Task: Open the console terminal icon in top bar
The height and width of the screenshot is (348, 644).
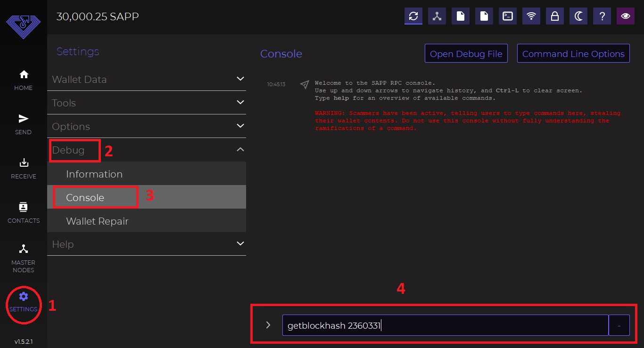Action: (x=508, y=16)
